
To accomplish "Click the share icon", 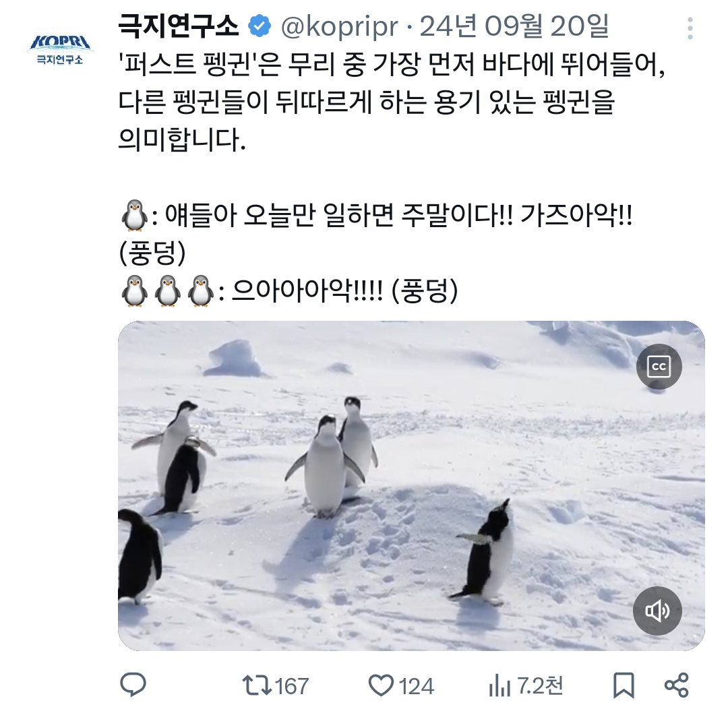I will (x=677, y=685).
